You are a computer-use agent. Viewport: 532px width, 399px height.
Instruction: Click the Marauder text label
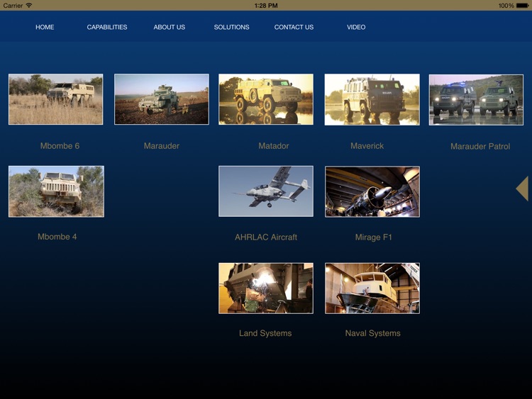click(162, 146)
